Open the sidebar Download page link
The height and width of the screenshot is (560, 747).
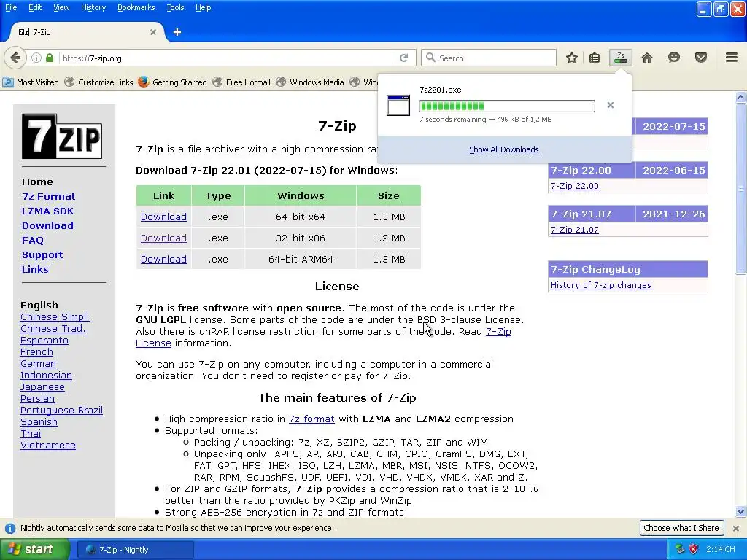point(47,226)
